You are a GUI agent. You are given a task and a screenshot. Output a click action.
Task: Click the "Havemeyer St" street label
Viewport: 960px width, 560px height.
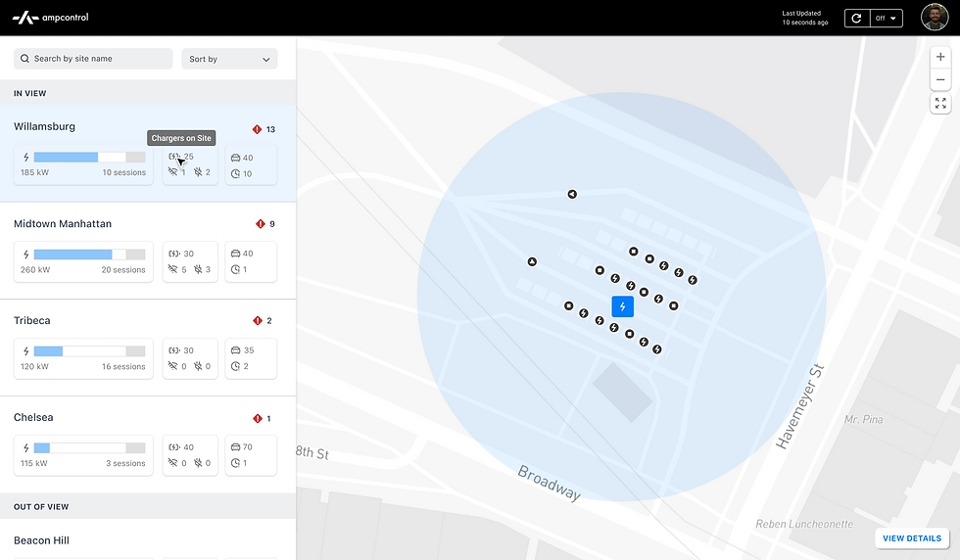pos(800,407)
